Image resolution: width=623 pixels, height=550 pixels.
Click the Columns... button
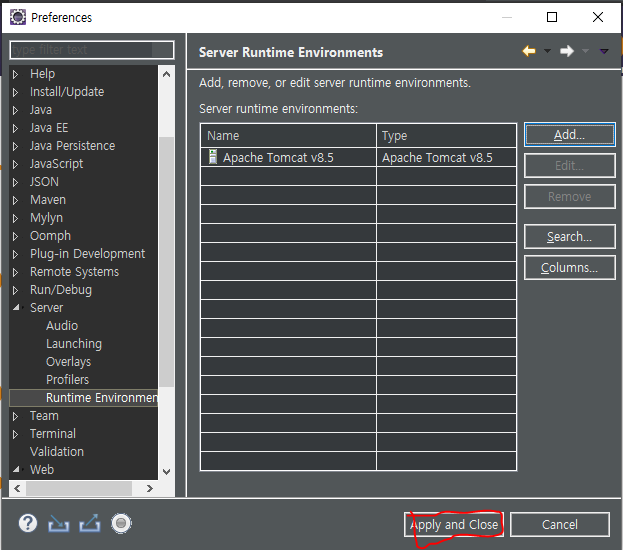tap(569, 268)
